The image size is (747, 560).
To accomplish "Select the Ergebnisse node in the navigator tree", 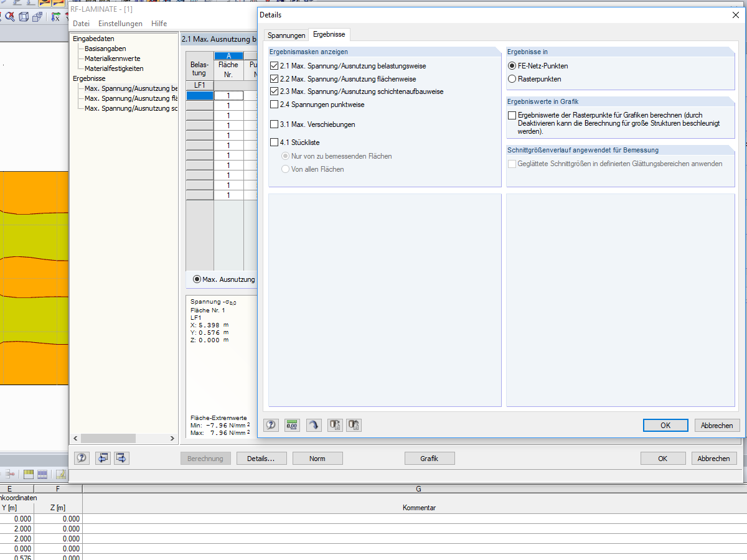I will (x=89, y=78).
